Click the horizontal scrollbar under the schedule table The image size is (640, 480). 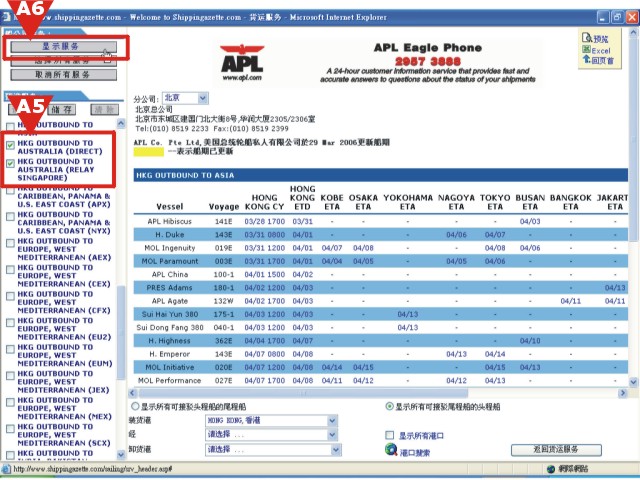click(378, 393)
